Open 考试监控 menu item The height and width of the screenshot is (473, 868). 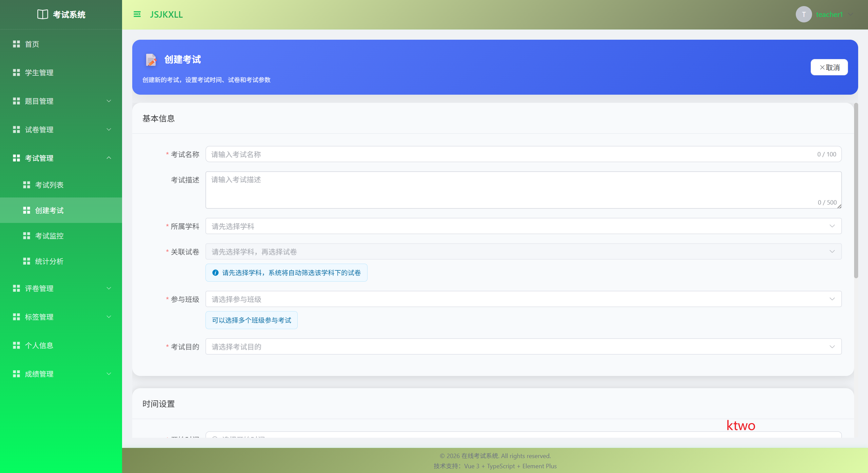coord(50,236)
